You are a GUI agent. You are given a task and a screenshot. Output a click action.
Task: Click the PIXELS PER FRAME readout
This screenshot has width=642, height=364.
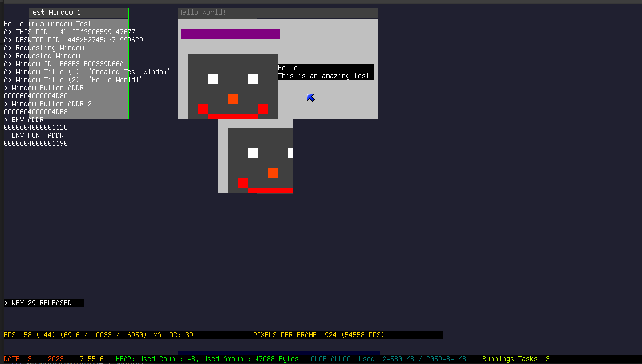[x=318, y=335]
